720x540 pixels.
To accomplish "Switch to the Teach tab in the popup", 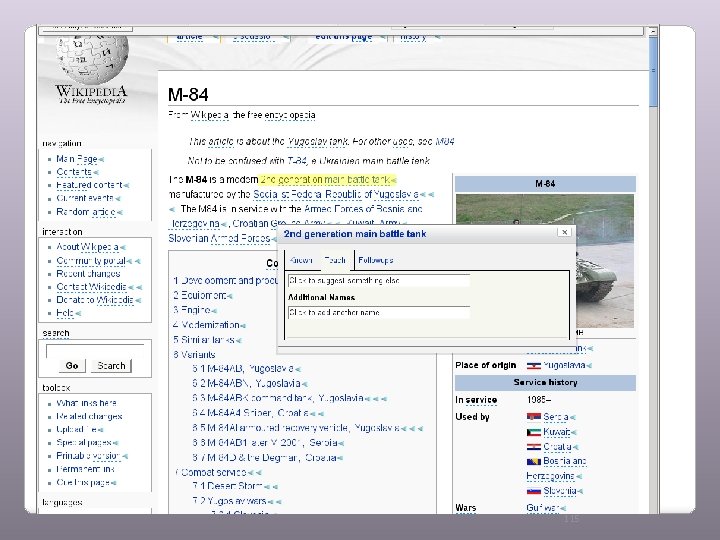I will point(335,260).
